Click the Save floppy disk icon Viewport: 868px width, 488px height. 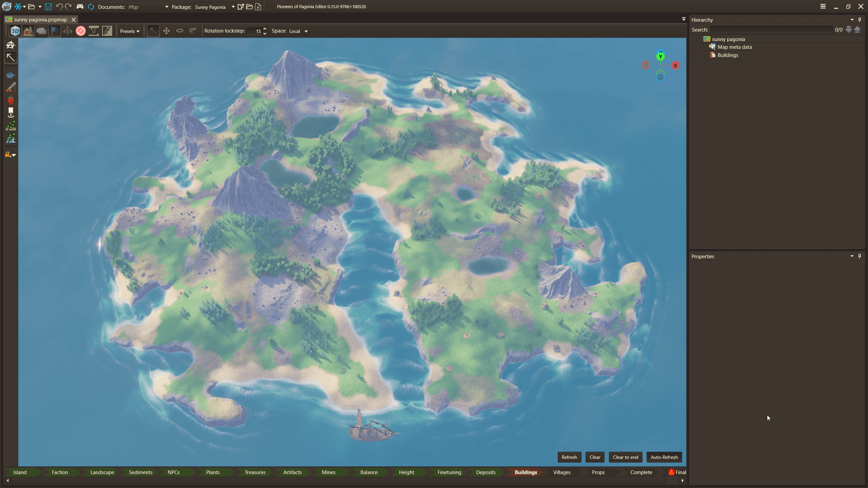[x=48, y=7]
